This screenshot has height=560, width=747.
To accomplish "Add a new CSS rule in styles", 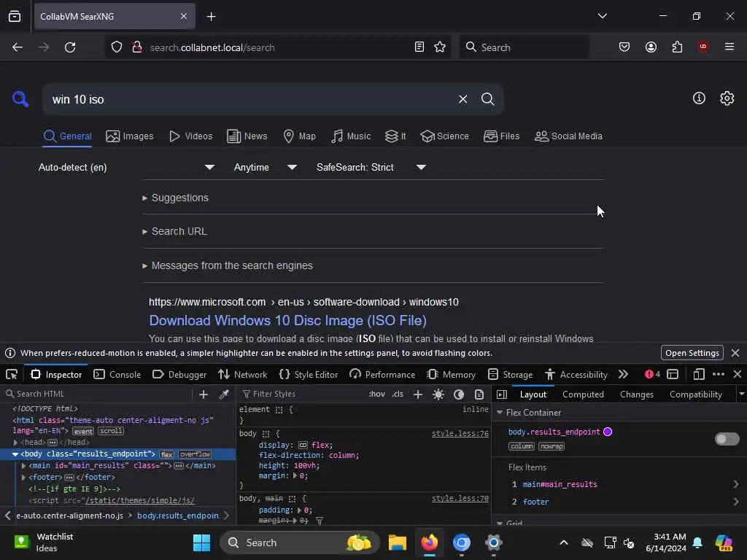I will (x=418, y=394).
